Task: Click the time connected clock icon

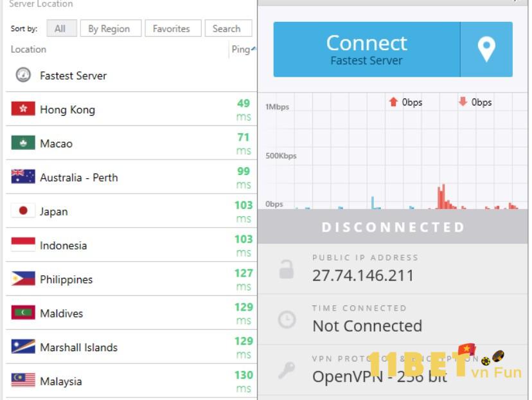Action: (x=287, y=320)
